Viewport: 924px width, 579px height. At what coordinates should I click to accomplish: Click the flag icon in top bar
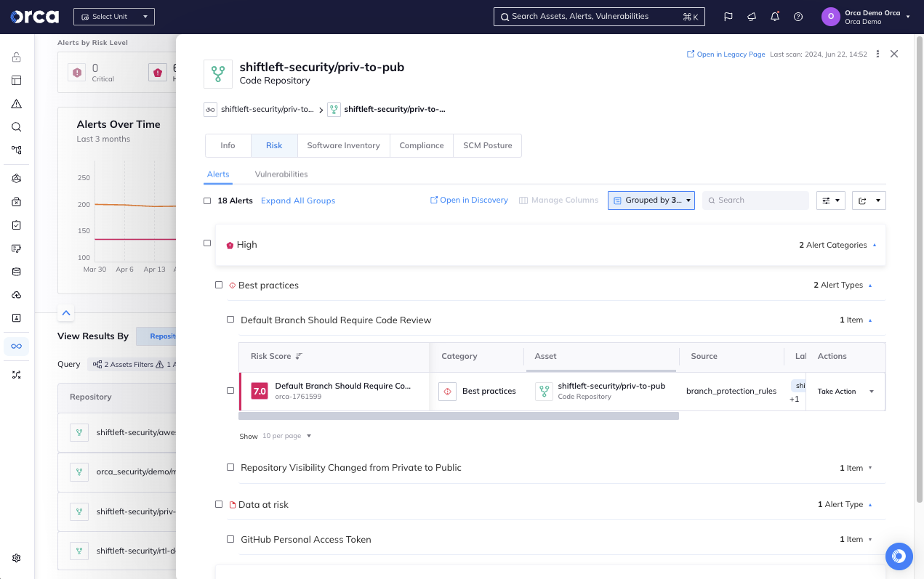tap(728, 17)
